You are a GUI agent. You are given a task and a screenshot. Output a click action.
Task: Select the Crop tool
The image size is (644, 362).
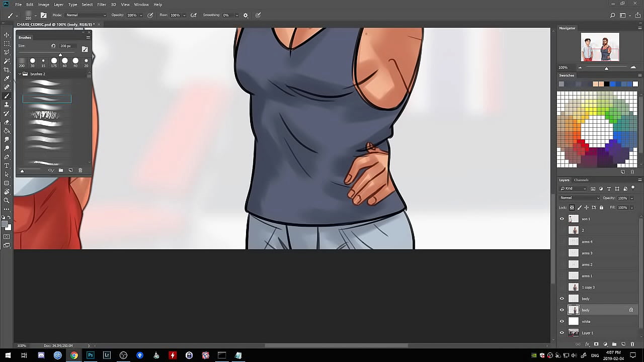coord(7,69)
